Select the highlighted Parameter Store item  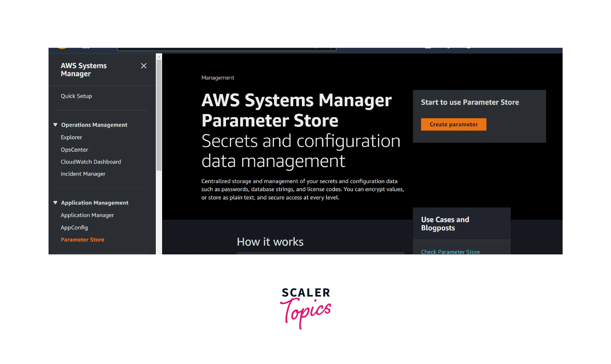click(82, 240)
